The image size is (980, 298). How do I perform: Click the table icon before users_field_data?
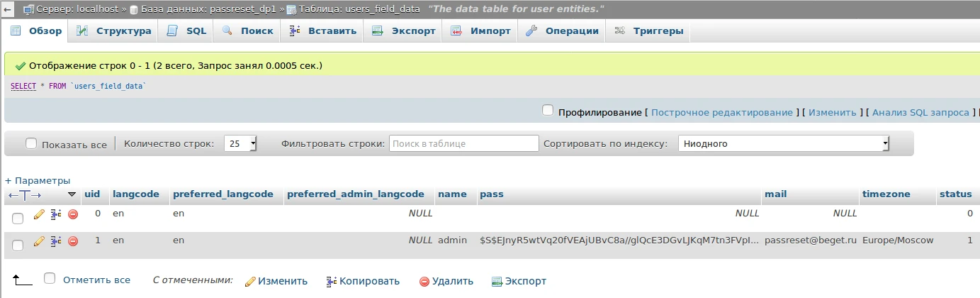pyautogui.click(x=291, y=11)
